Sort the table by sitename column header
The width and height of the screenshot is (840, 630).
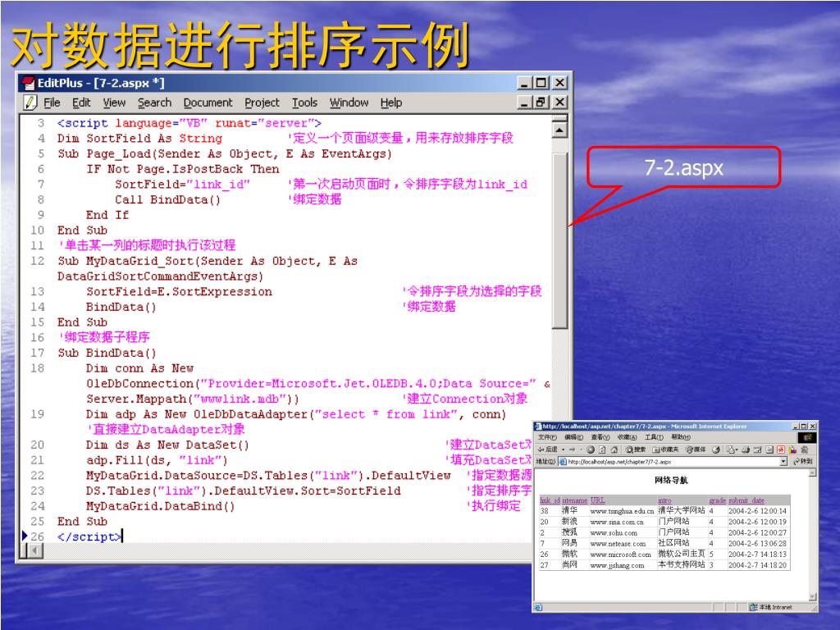[574, 500]
